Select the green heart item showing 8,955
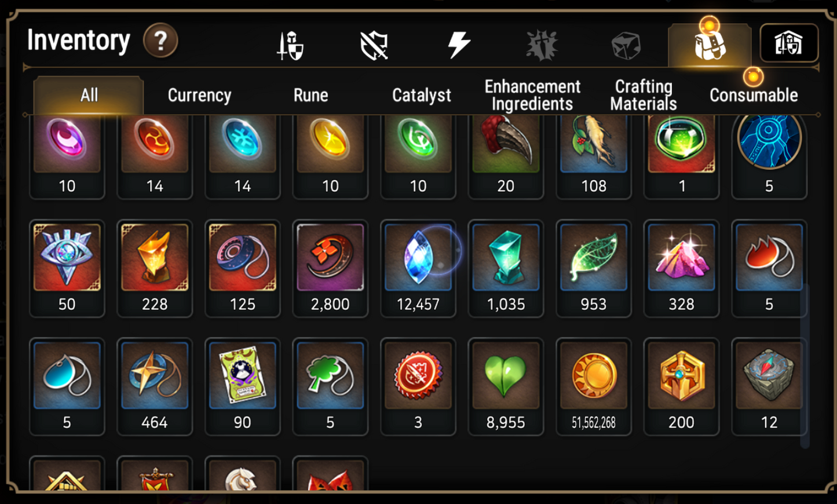The width and height of the screenshot is (837, 504). point(506,386)
